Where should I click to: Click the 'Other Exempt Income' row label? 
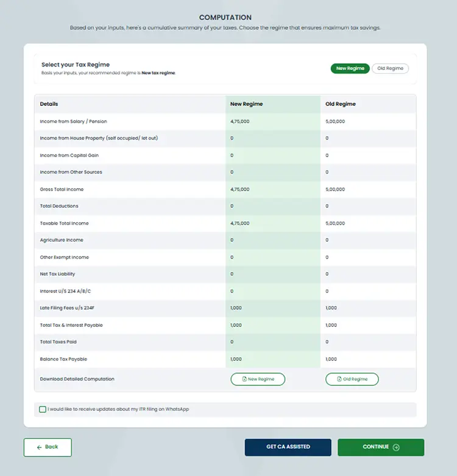point(65,257)
